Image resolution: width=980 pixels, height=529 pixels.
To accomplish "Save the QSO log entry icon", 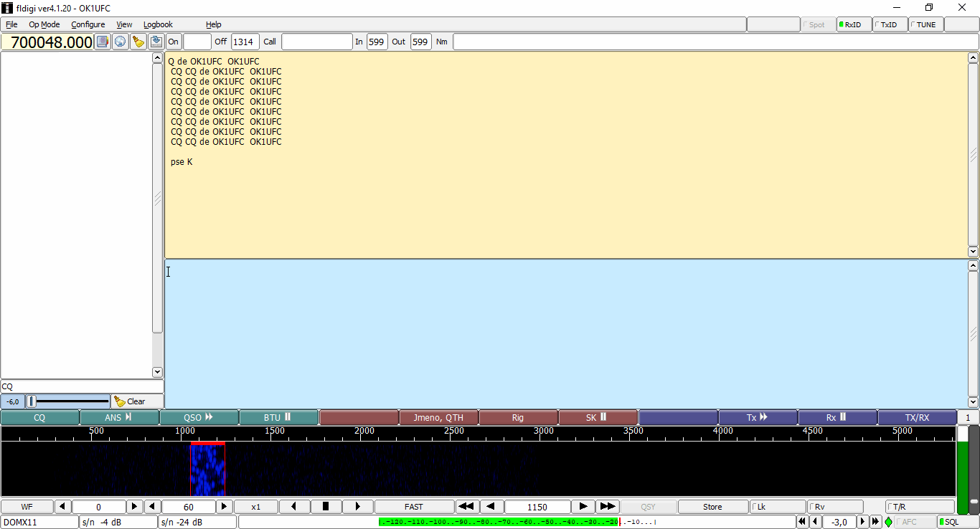I will [x=156, y=42].
